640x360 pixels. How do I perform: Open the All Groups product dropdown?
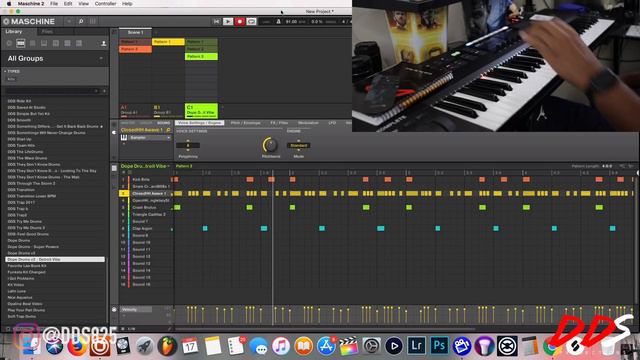tap(55, 58)
